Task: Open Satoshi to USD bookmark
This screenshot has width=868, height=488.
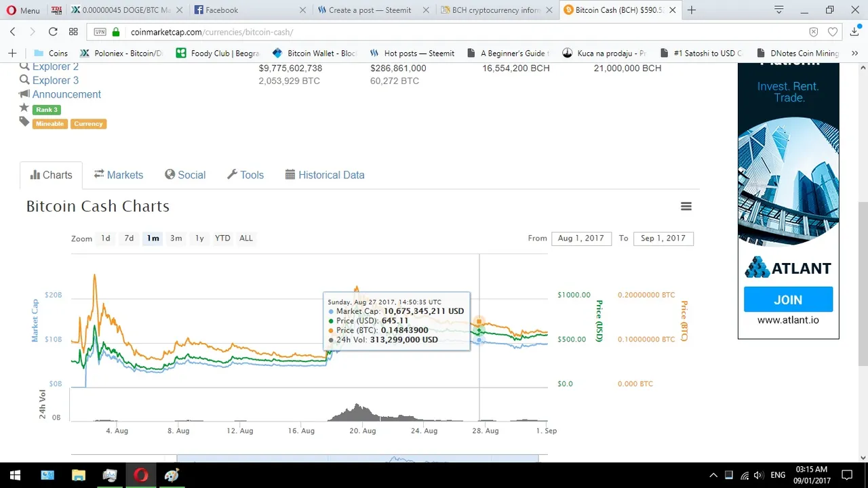Action: point(701,53)
